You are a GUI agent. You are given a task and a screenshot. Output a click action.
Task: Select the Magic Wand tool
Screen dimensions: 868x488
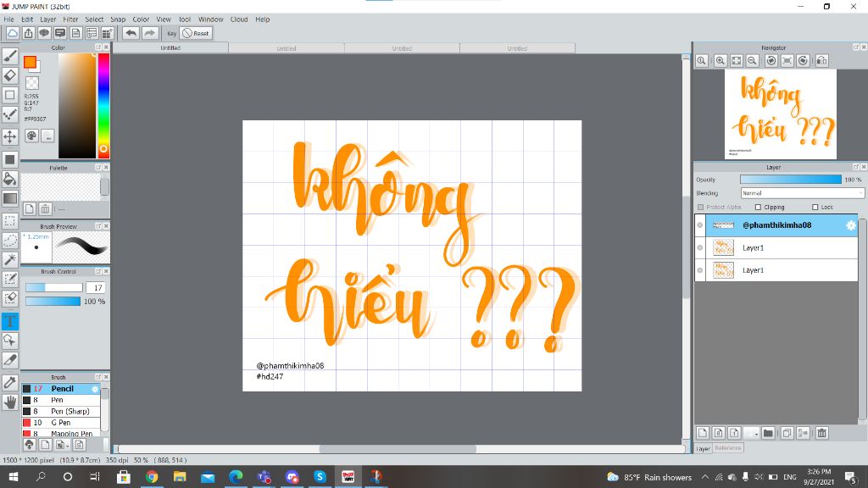point(10,259)
